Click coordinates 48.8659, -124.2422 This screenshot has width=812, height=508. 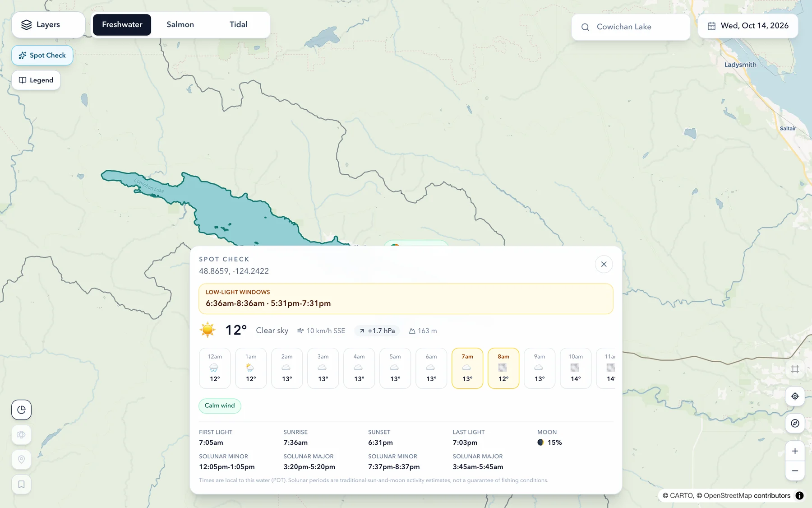coord(234,271)
